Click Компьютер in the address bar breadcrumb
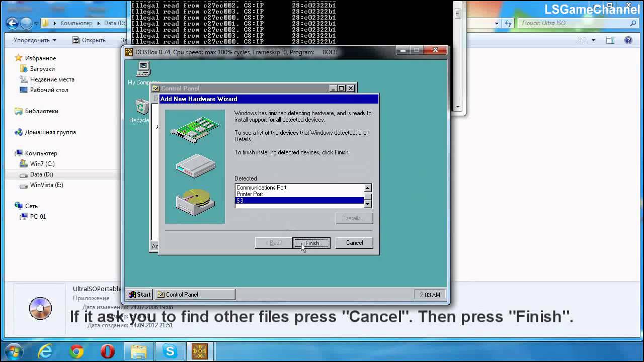Image resolution: width=644 pixels, height=362 pixels. coord(76,23)
